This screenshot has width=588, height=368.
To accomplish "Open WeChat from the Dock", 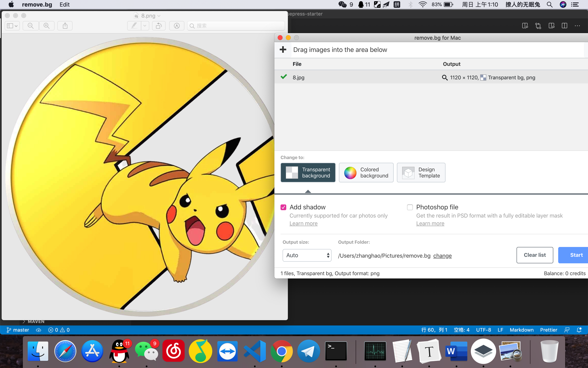I will [x=147, y=351].
